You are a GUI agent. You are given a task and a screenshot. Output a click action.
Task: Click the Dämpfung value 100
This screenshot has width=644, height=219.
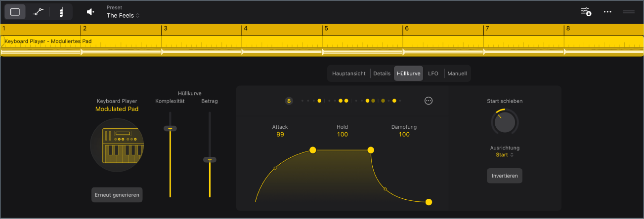tap(404, 135)
